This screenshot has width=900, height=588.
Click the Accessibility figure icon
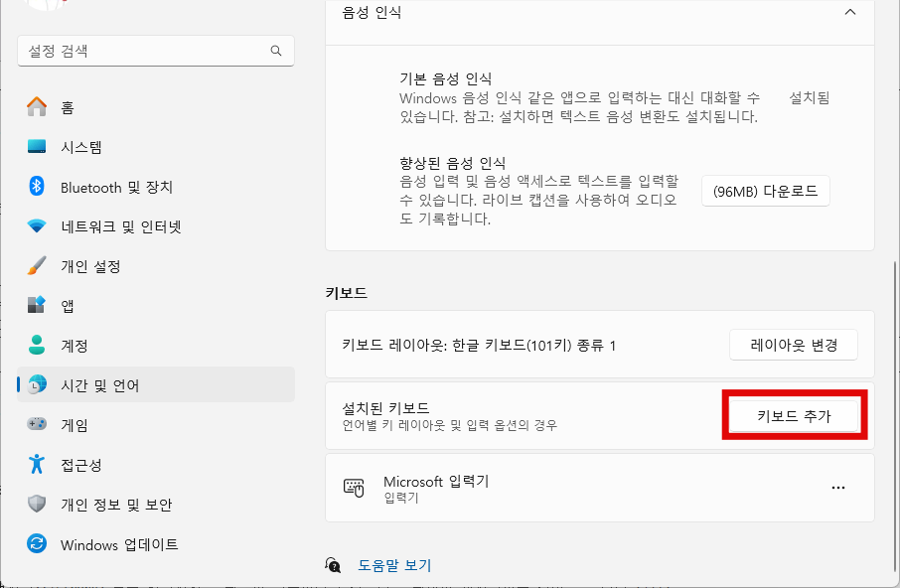coord(37,465)
